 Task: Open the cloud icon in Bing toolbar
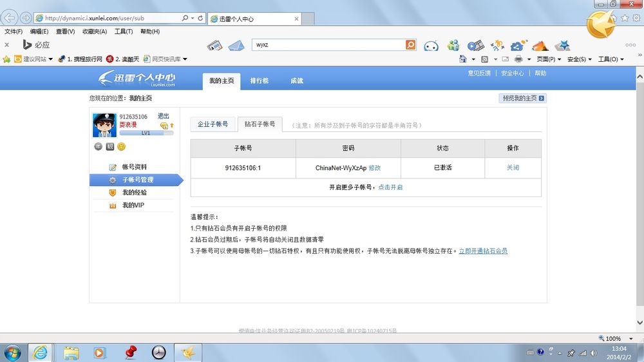(x=518, y=45)
